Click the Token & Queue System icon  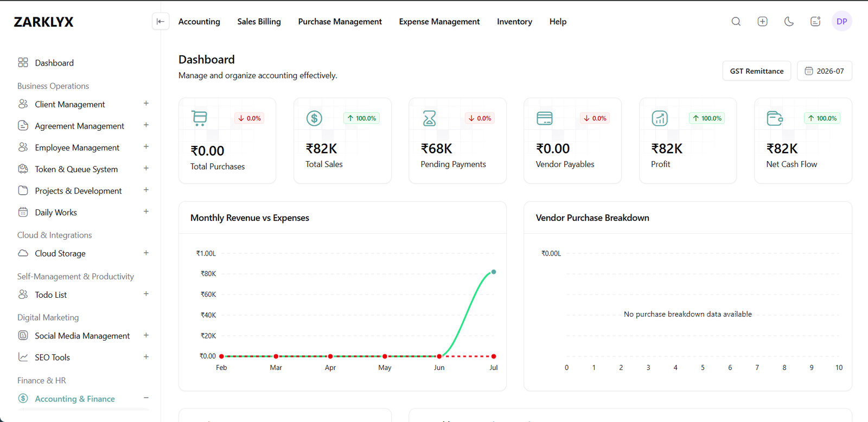pos(23,169)
